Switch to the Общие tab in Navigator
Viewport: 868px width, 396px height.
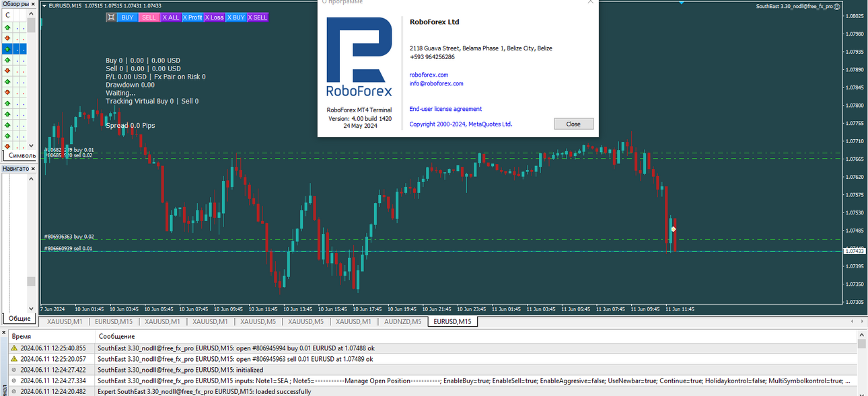(19, 318)
